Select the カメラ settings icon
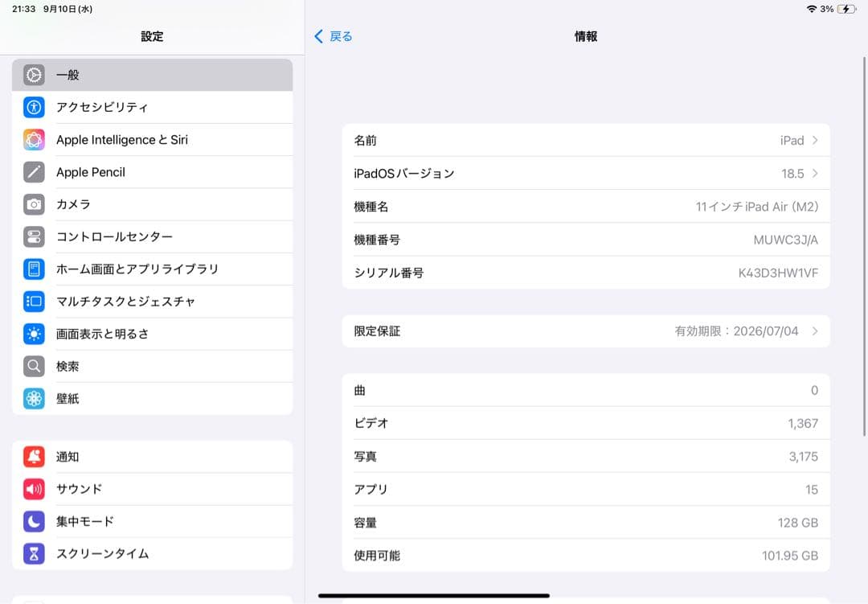The image size is (868, 604). pos(32,204)
